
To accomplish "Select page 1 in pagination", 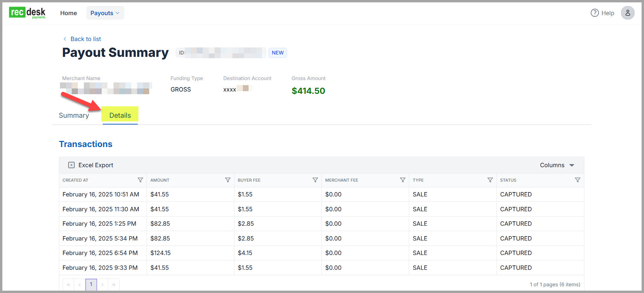I will pyautogui.click(x=91, y=284).
